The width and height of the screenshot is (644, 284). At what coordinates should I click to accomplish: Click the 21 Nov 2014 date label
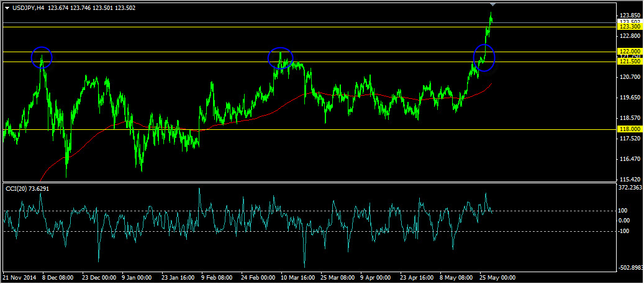[x=19, y=278]
